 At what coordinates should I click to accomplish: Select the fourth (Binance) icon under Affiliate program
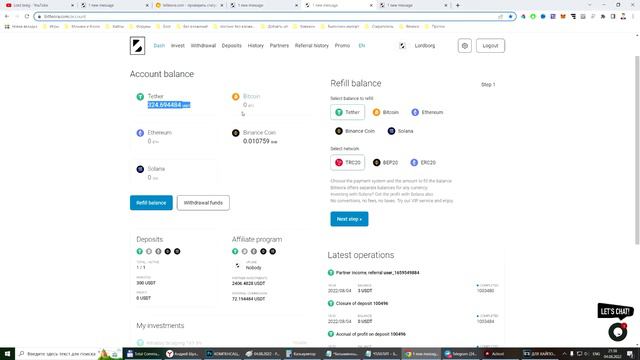(x=263, y=251)
